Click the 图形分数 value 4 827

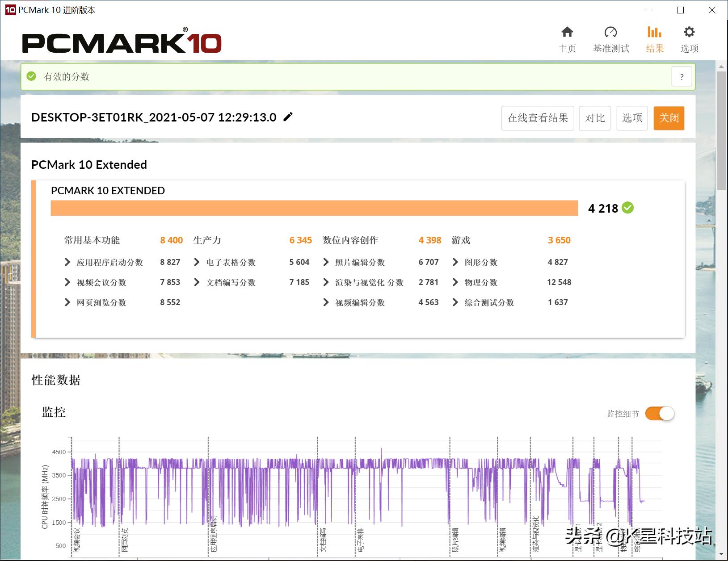[558, 262]
